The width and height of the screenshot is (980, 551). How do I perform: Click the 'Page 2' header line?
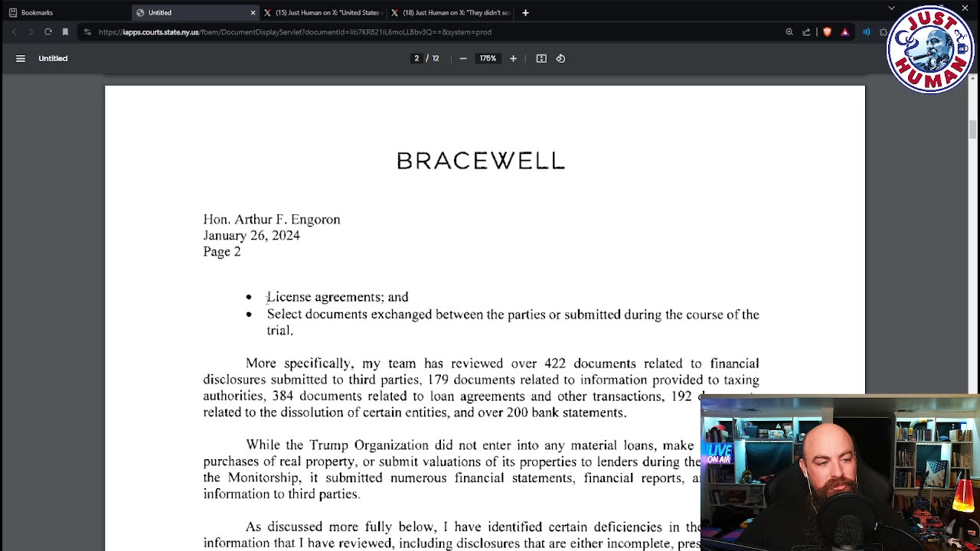222,252
